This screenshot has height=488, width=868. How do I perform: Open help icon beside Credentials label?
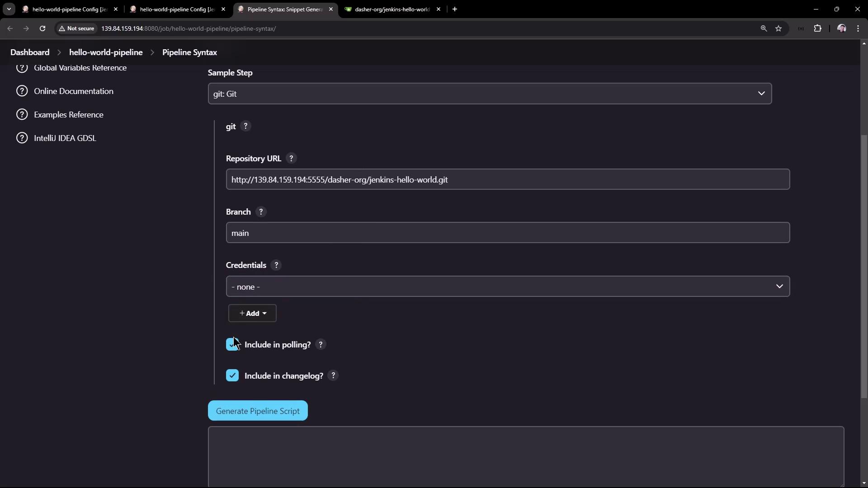click(276, 265)
